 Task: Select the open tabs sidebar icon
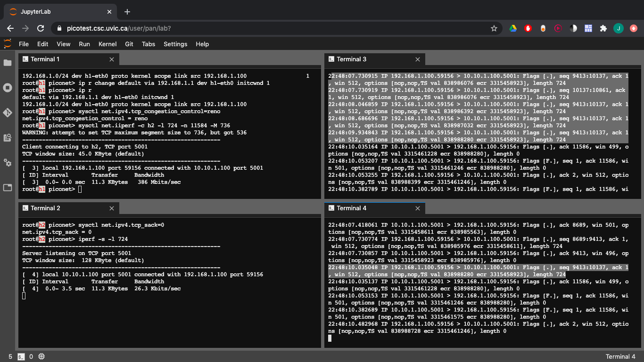(7, 187)
